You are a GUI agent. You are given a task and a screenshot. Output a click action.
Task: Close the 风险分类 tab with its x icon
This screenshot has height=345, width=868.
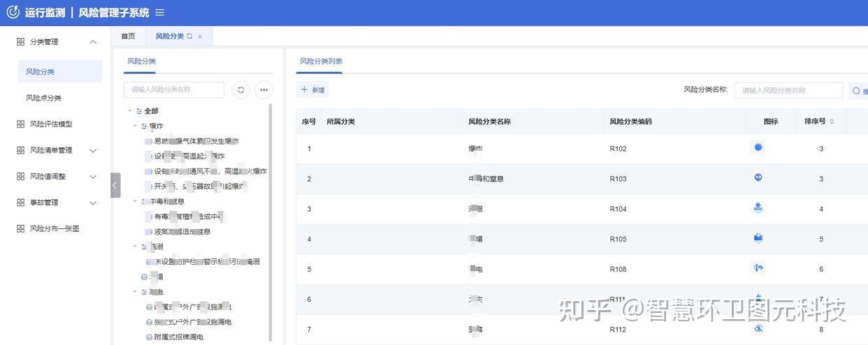(200, 36)
